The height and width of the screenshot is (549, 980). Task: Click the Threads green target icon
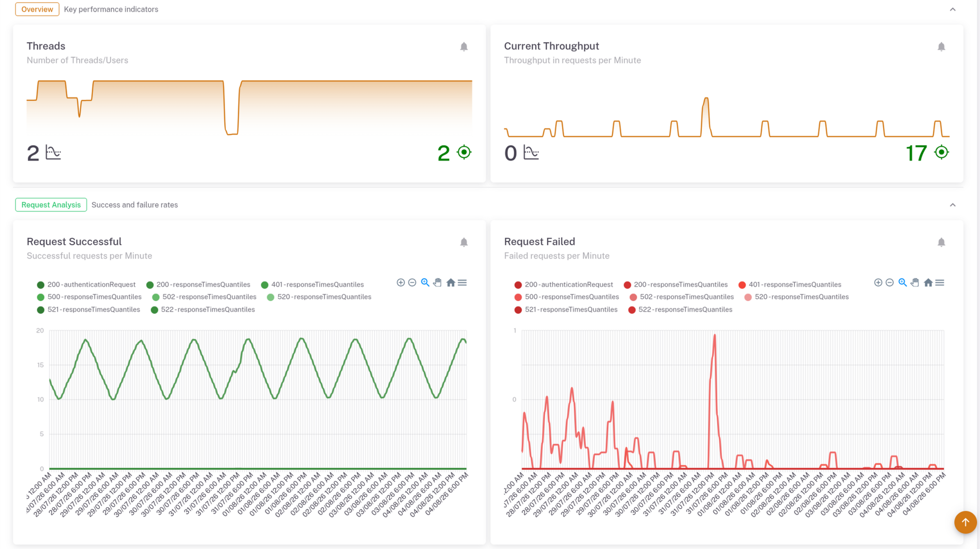[464, 152]
